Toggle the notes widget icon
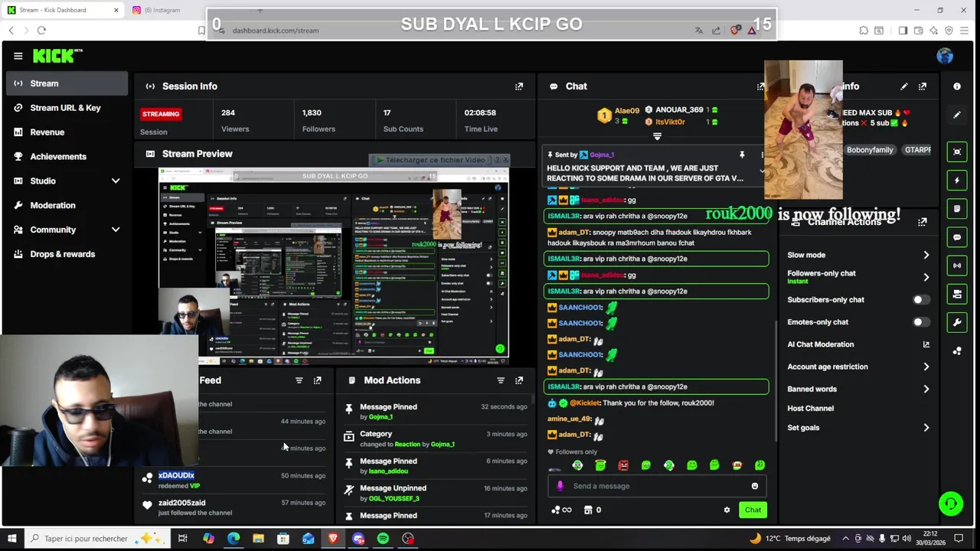The height and width of the screenshot is (551, 980). [x=957, y=209]
